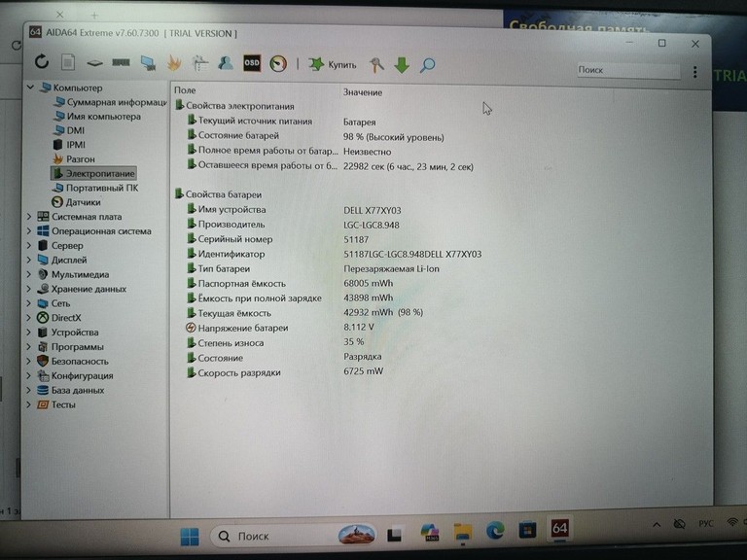Click the Значение column header
The image size is (747, 560).
coord(363,92)
